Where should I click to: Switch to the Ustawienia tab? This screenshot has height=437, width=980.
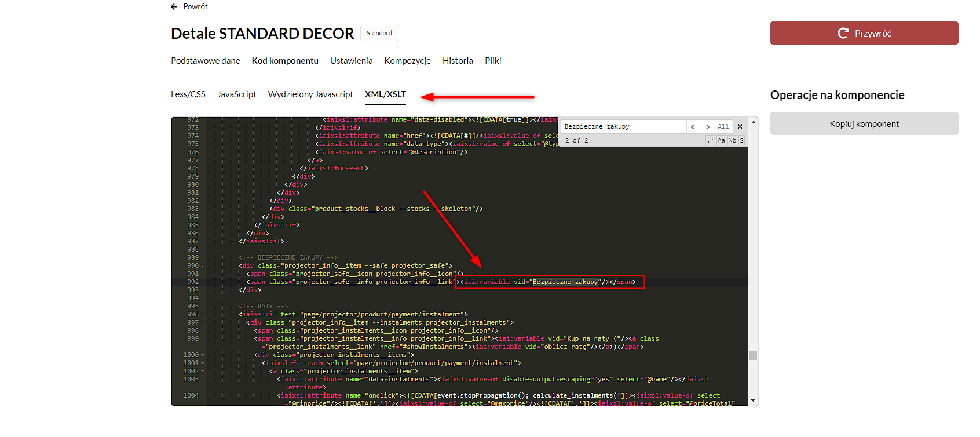tap(352, 61)
